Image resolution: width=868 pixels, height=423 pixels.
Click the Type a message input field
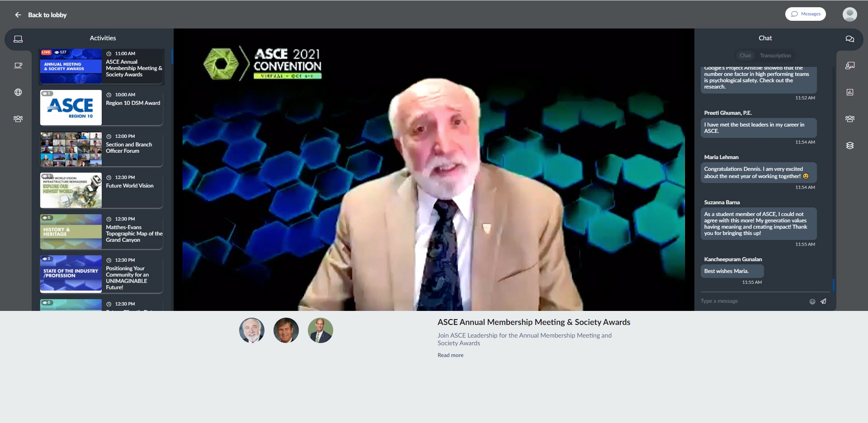(746, 301)
